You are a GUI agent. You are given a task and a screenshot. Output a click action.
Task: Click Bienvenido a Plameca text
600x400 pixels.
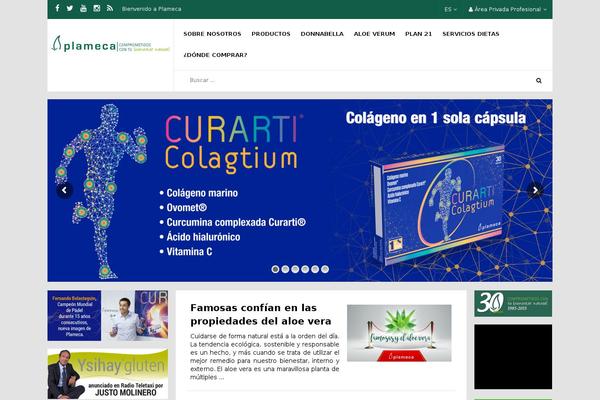(152, 8)
